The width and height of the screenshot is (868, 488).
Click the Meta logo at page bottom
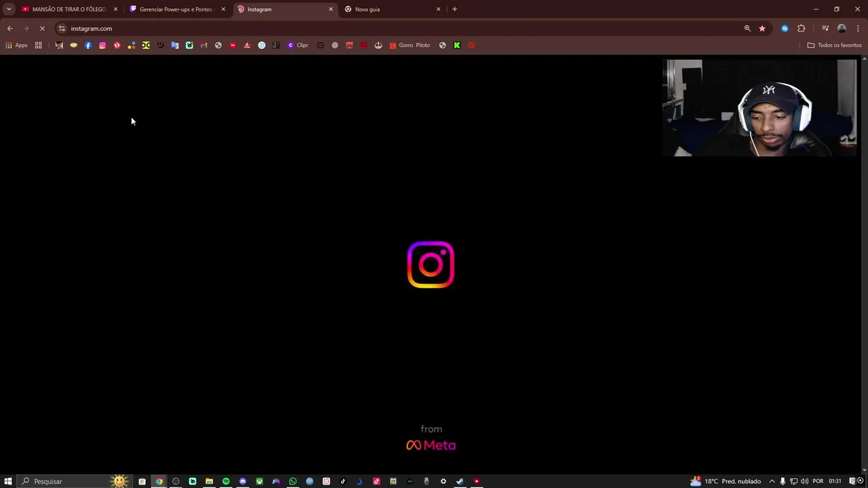click(431, 445)
